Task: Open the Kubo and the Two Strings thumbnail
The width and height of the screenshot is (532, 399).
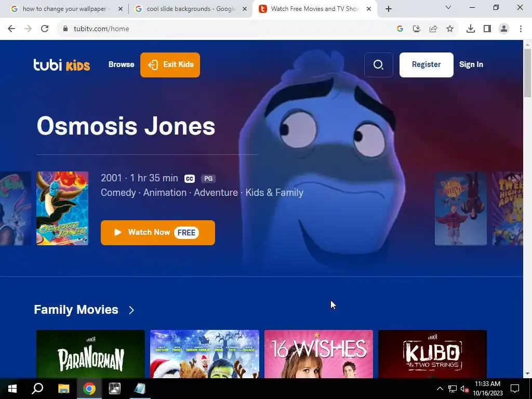Action: [x=433, y=354]
